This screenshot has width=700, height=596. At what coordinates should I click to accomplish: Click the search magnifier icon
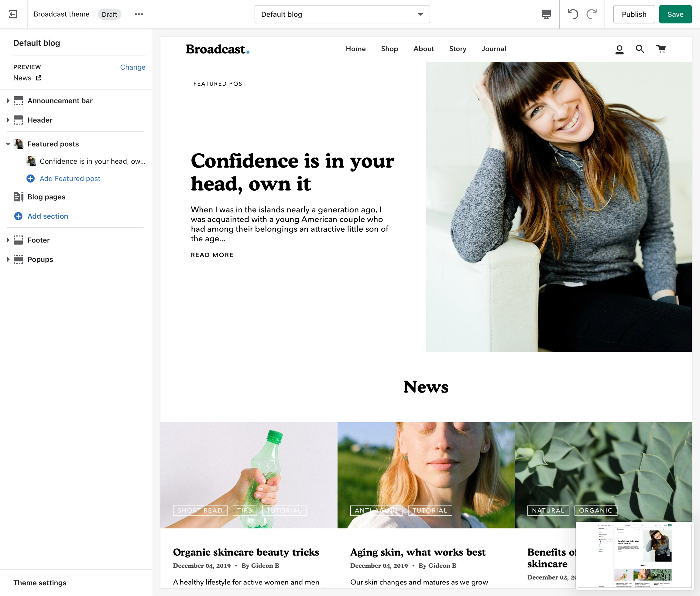click(x=640, y=49)
